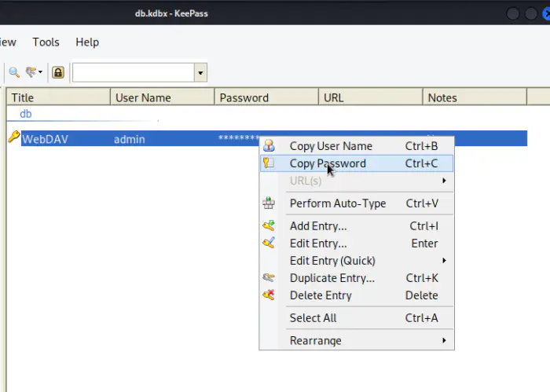Viewport: 550px width, 392px height.
Task: Choose Copy Password from context menu
Action: (x=328, y=163)
